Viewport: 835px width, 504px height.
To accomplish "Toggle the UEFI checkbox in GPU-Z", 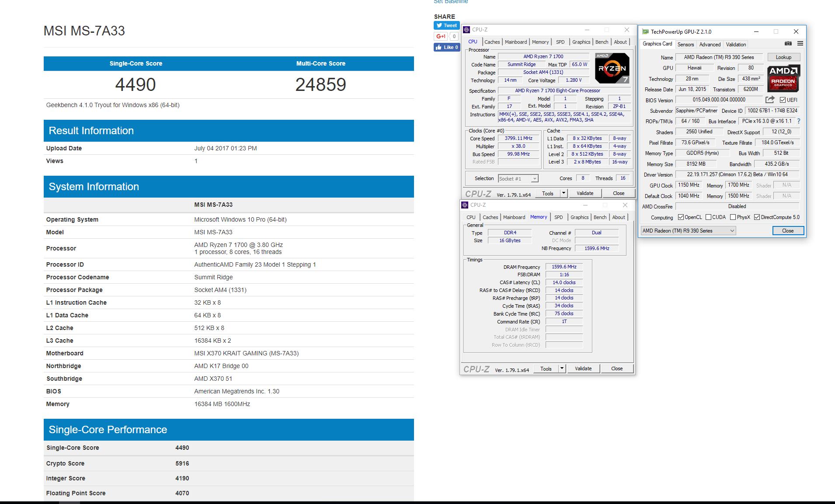I will 783,100.
